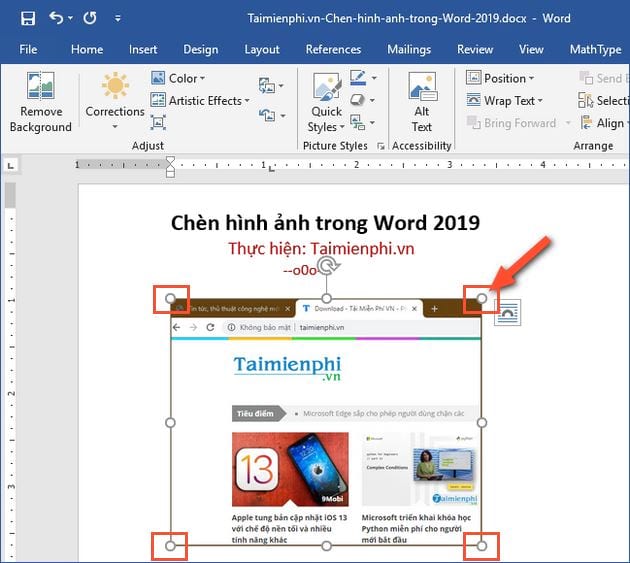Viewport: 630px width, 563px height.
Task: Open the Reset Picture dropdown arrow
Action: pos(283,116)
